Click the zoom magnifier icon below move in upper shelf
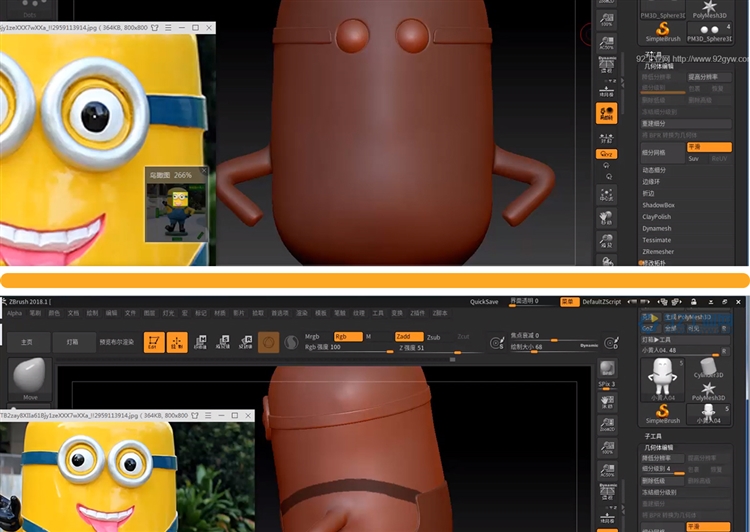 [607, 241]
